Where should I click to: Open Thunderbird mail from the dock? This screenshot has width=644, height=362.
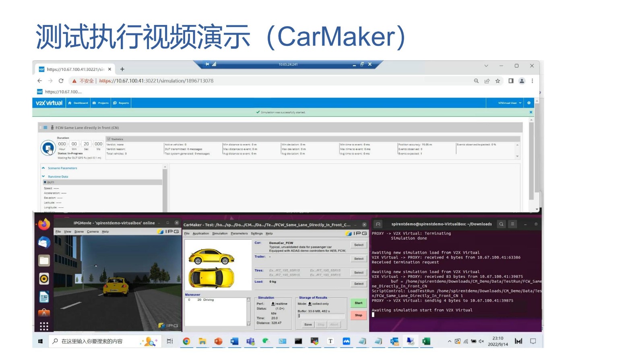point(44,242)
